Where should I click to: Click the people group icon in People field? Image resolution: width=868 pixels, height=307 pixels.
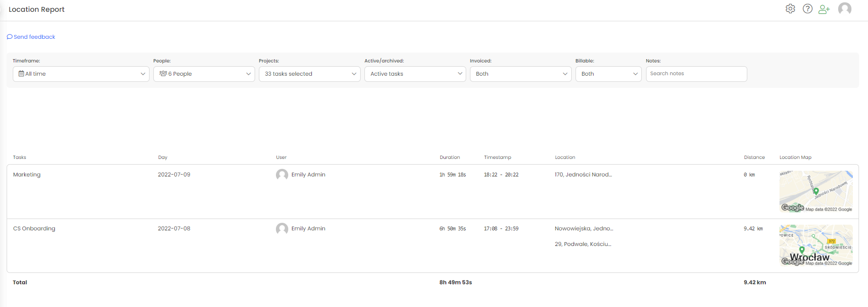click(163, 73)
